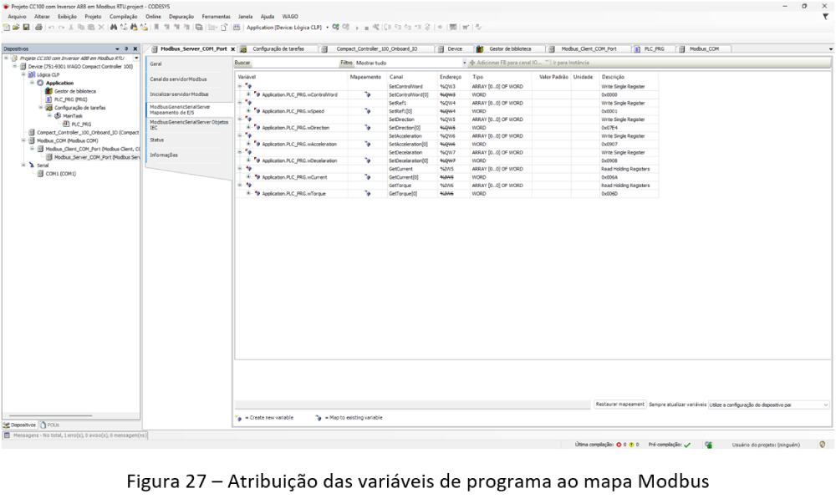Viewport: 836px width, 504px height.
Task: Collapse the Modbus_COM tree node
Action: coord(25,140)
